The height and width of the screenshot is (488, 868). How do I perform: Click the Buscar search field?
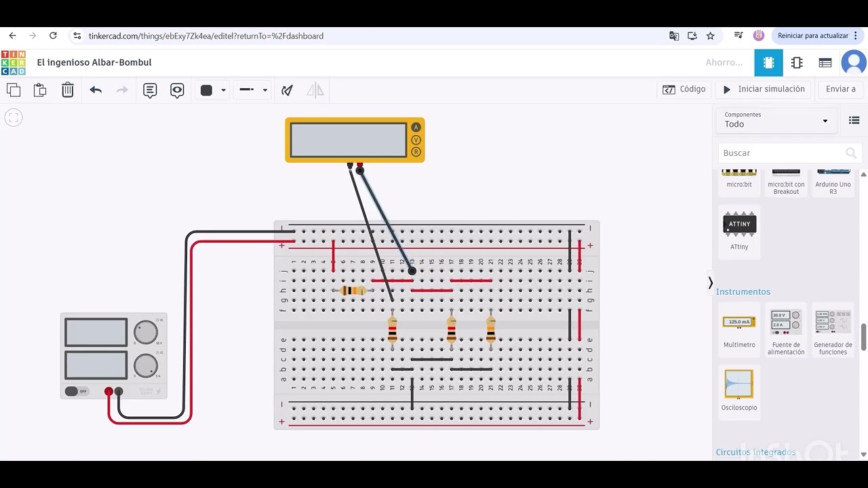[790, 153]
